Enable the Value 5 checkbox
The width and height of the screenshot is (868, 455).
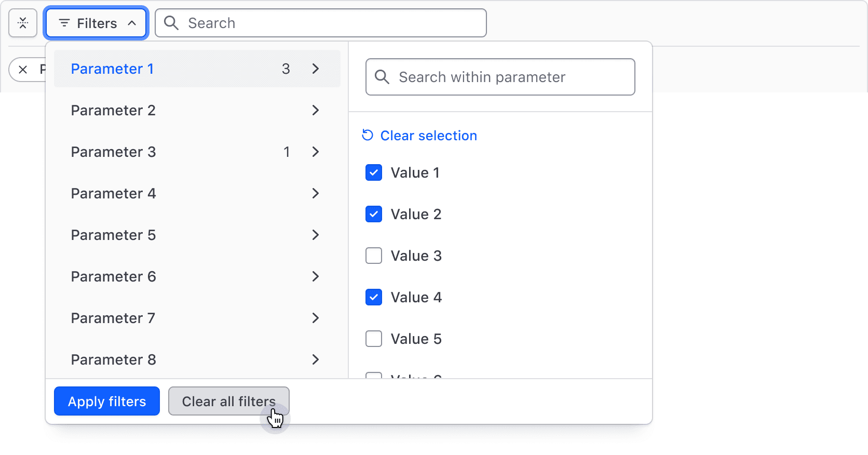tap(374, 339)
